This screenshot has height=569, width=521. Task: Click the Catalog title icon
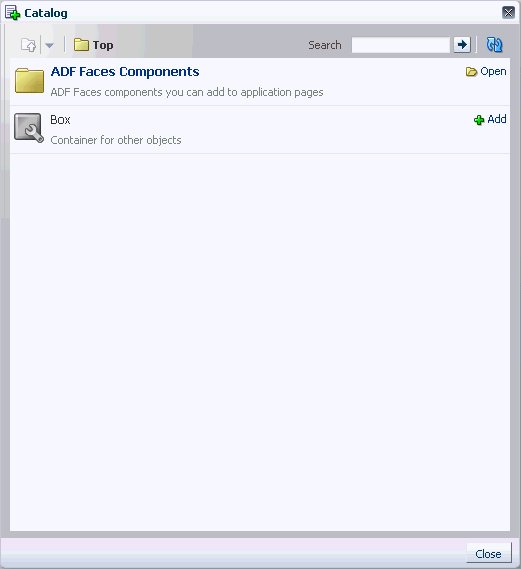pyautogui.click(x=12, y=13)
